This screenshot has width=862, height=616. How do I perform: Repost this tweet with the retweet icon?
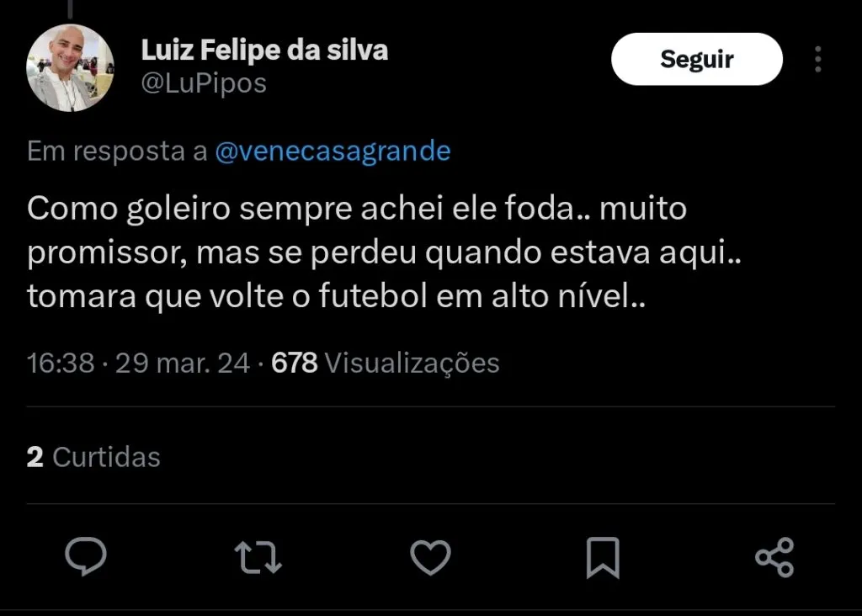tap(258, 557)
